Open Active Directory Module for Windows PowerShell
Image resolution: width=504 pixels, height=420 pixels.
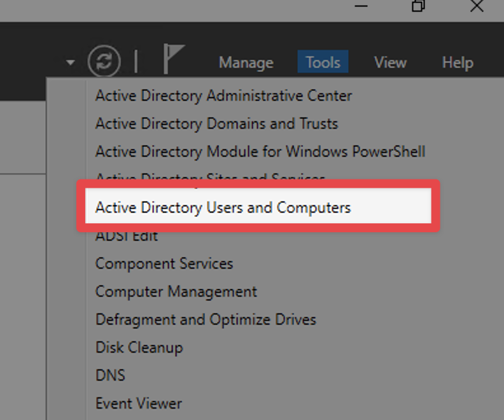[x=260, y=152]
